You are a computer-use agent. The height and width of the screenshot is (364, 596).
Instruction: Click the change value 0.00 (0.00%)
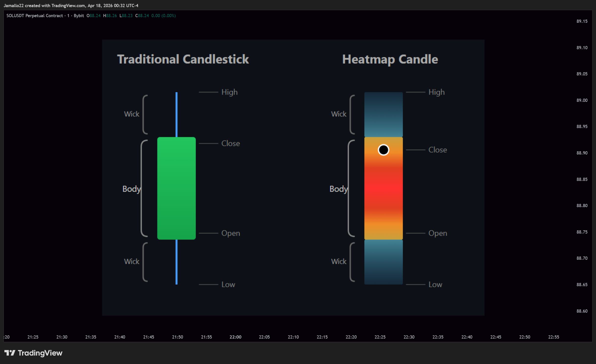tap(163, 16)
